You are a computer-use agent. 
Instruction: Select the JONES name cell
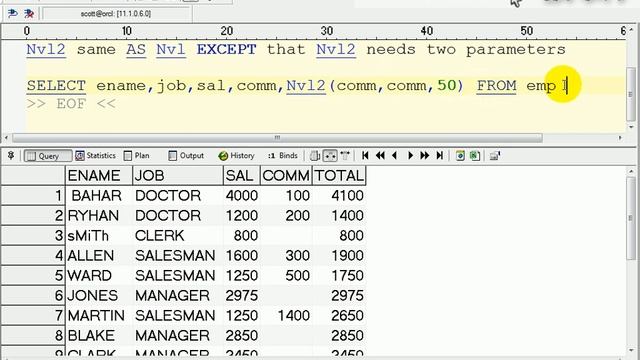[99, 296]
